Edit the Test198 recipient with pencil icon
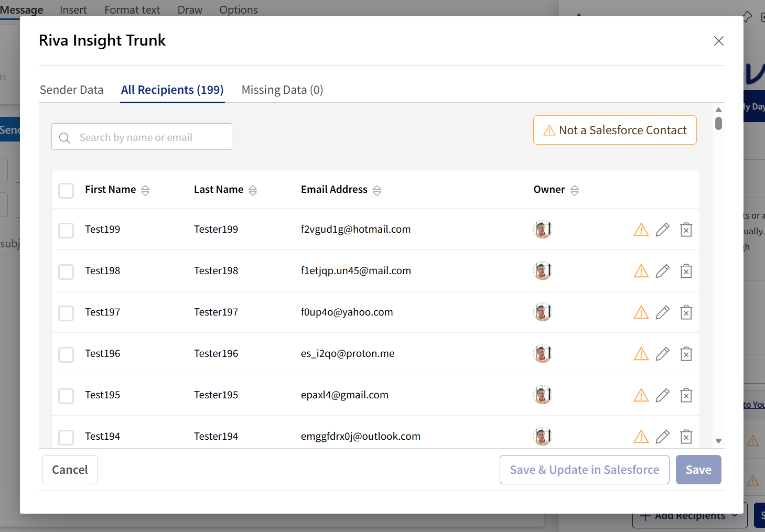 pyautogui.click(x=663, y=271)
